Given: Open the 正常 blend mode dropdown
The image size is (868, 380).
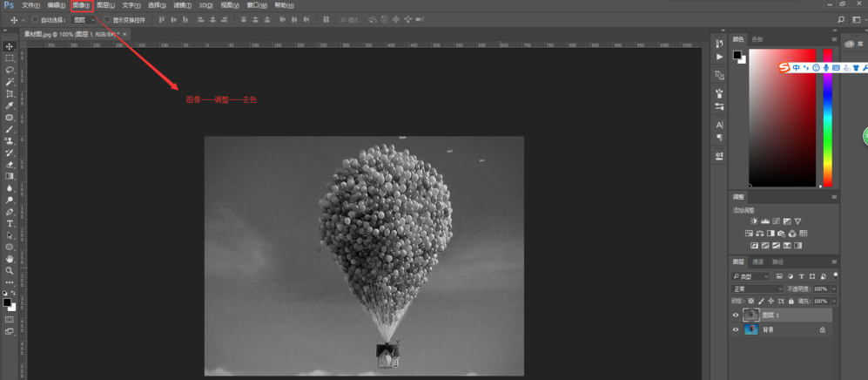Looking at the screenshot, I should click(x=757, y=288).
